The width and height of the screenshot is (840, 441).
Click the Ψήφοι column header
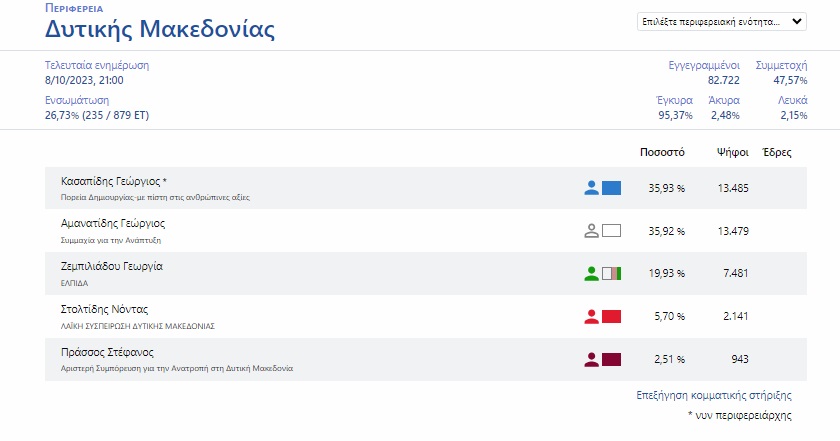click(x=733, y=153)
